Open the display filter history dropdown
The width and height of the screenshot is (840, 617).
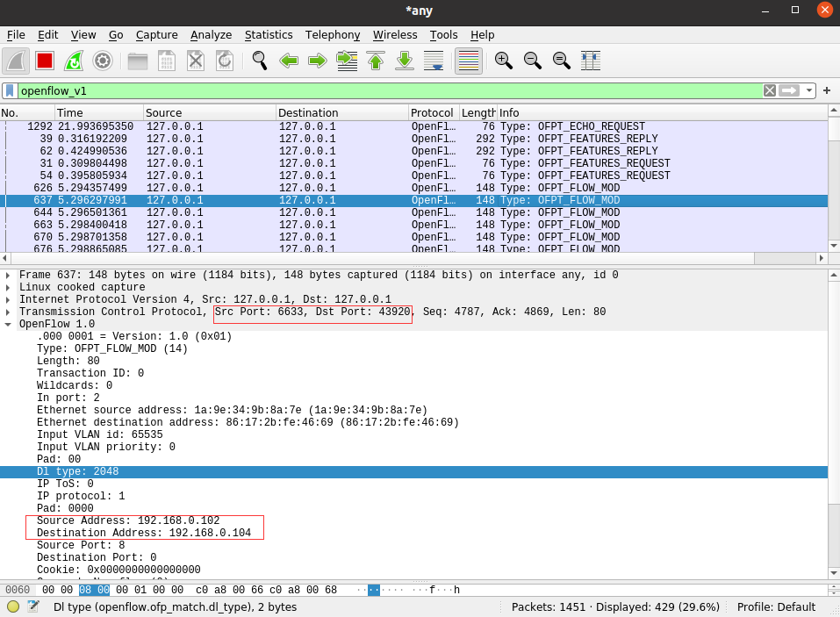coord(809,90)
